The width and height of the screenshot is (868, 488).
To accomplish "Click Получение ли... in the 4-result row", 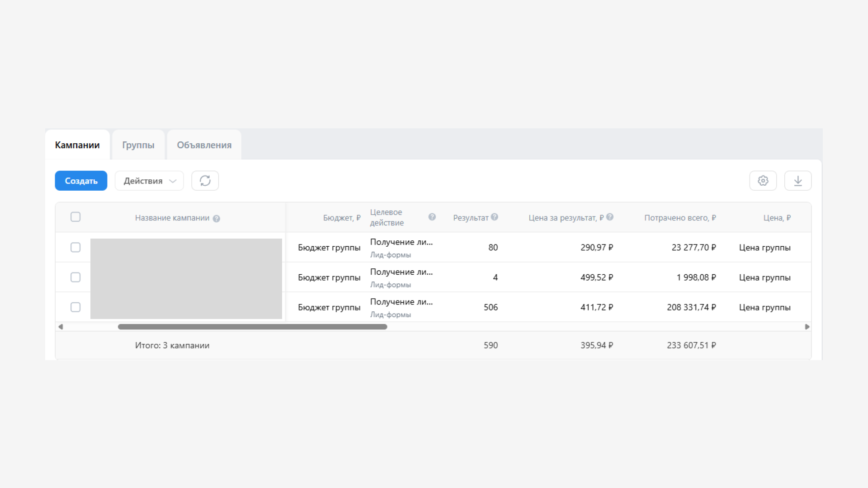I will [401, 272].
